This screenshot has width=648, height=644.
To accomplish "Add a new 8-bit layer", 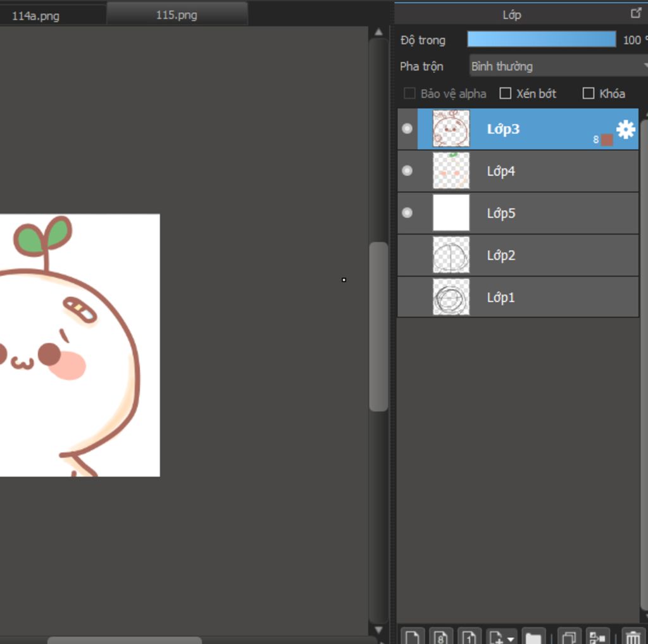I will (x=440, y=636).
